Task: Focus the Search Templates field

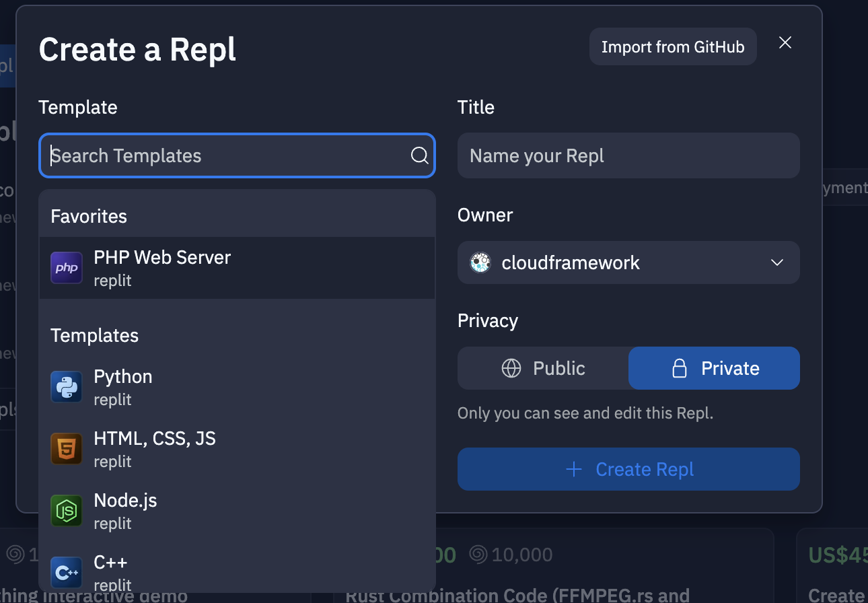Action: pos(237,155)
